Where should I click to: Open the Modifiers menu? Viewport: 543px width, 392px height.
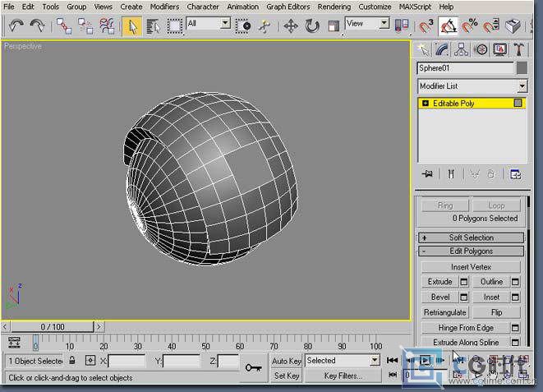[164, 7]
